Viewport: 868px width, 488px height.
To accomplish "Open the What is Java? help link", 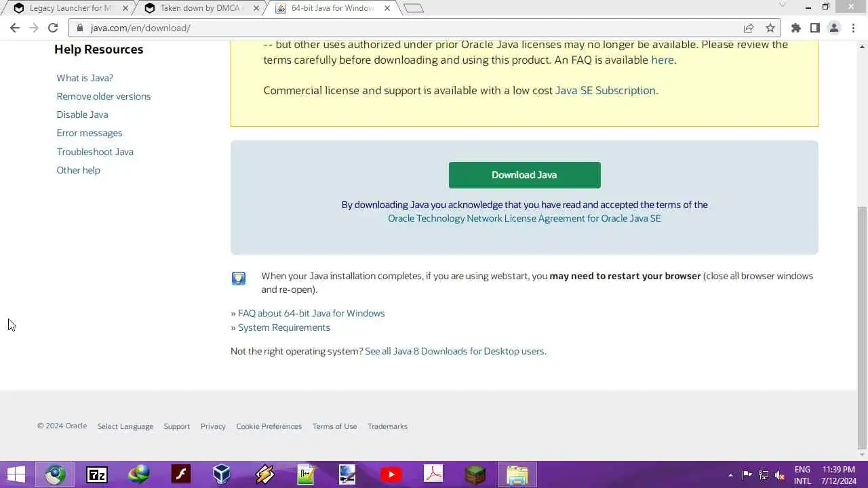I will pyautogui.click(x=85, y=78).
